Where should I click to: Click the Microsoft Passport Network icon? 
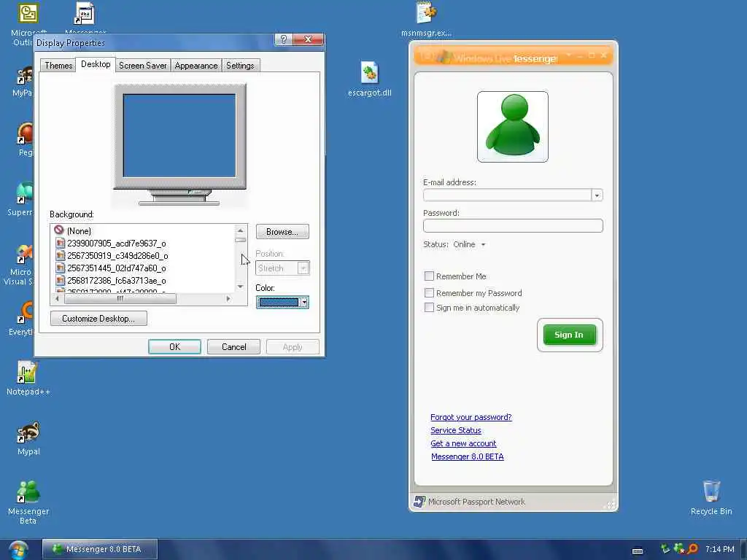pos(419,502)
